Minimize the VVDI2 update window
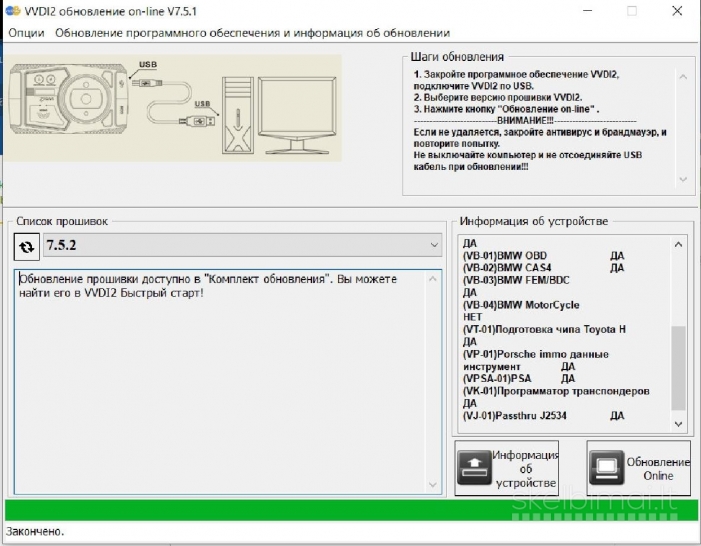 click(x=587, y=11)
